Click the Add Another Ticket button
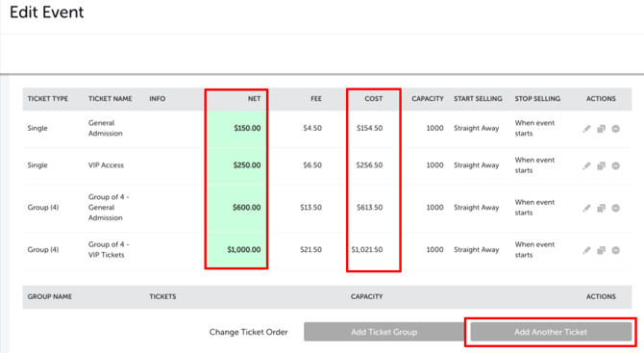The image size is (644, 353). click(x=551, y=332)
